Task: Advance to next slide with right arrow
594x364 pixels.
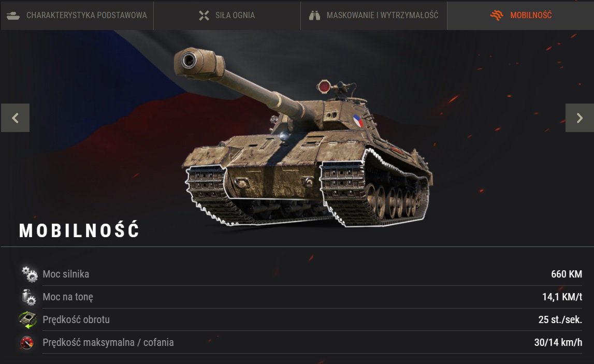Action: (x=579, y=118)
